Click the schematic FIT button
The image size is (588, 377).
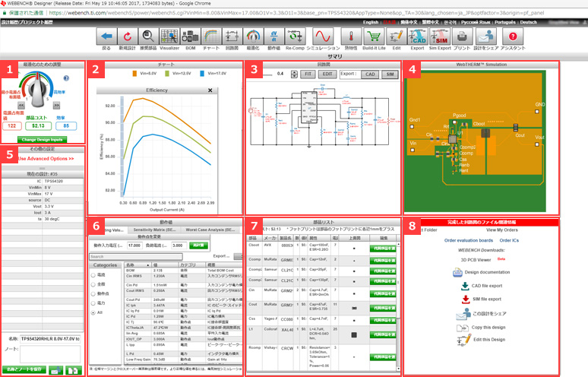tap(308, 74)
